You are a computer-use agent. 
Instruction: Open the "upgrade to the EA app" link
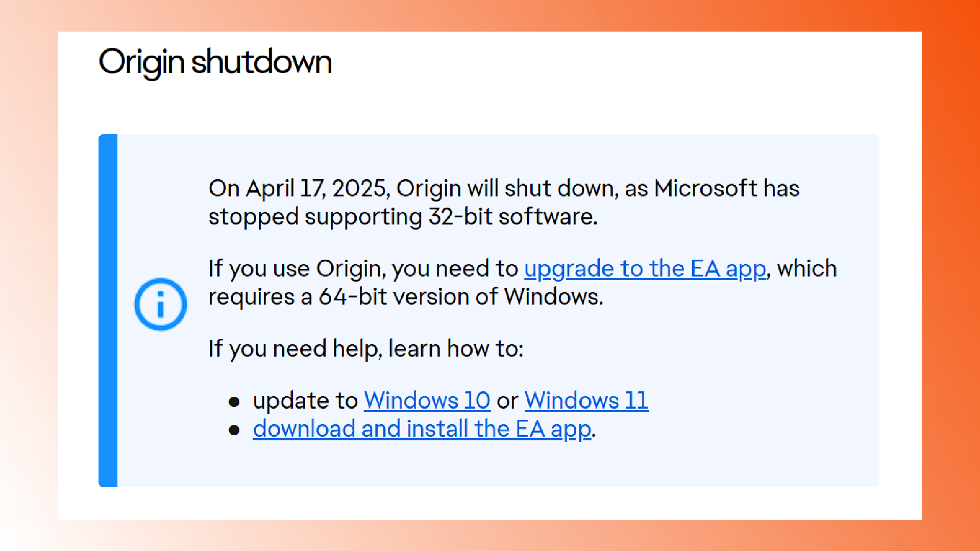click(x=645, y=269)
